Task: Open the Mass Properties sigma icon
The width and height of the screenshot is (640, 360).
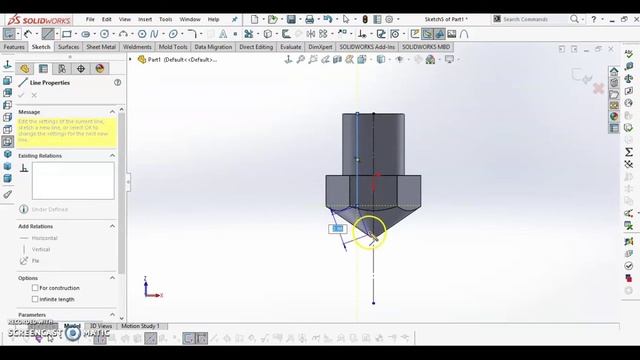Action: click(x=629, y=152)
